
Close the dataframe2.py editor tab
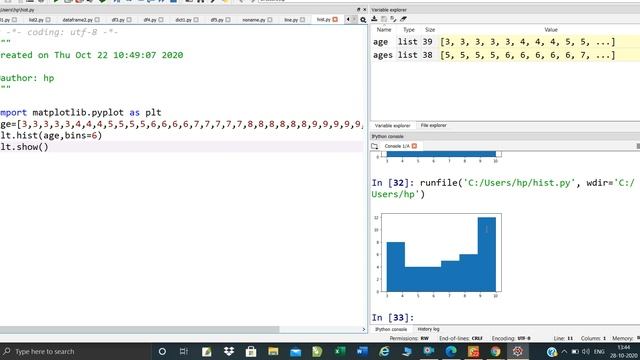tap(98, 20)
